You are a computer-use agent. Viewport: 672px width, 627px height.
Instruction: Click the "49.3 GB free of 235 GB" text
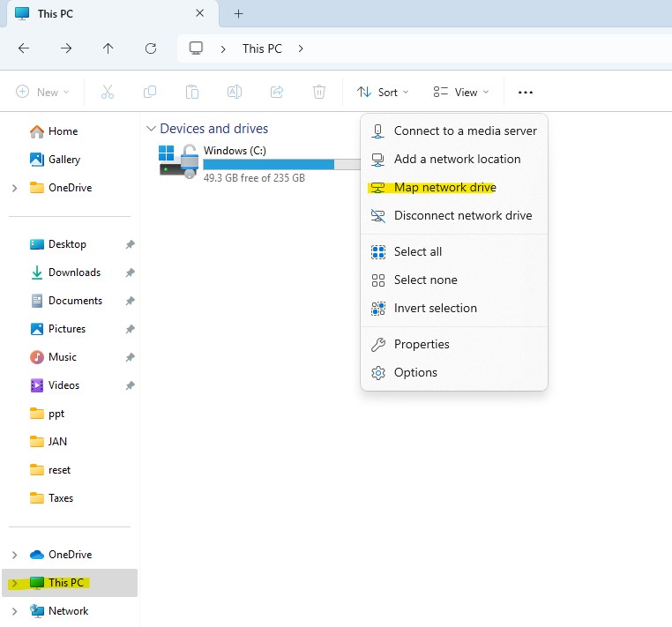[254, 178]
